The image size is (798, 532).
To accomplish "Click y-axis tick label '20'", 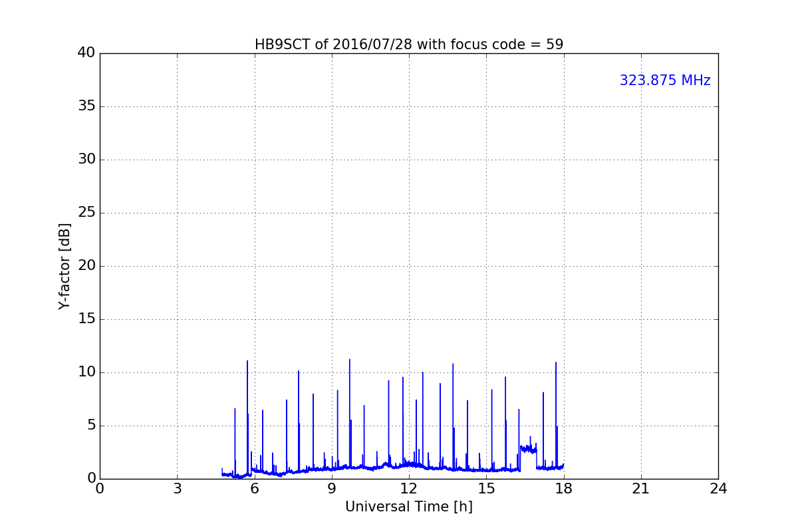I will [86, 266].
